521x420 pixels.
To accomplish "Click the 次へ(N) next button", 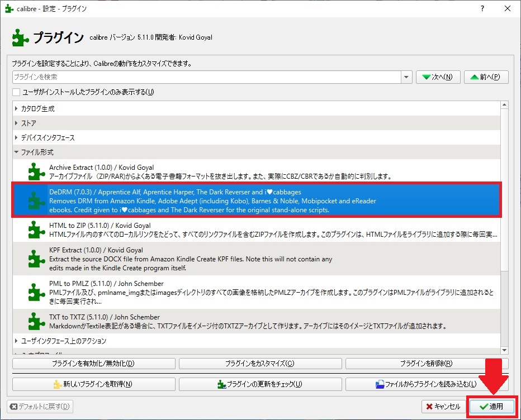I will pyautogui.click(x=438, y=77).
